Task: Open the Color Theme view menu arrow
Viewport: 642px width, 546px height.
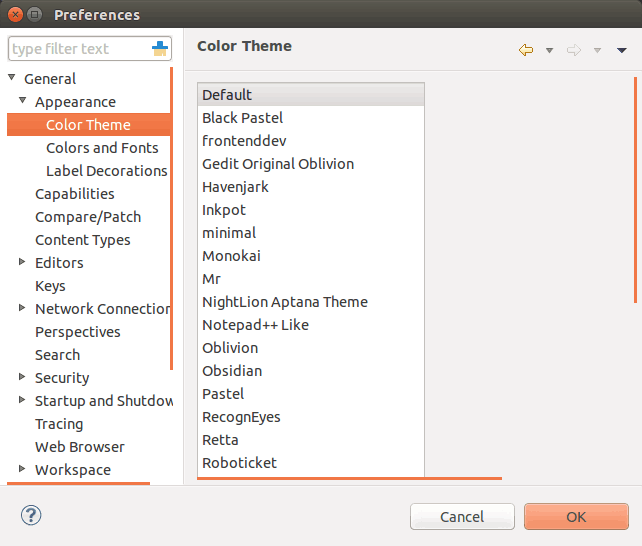Action: tap(622, 51)
